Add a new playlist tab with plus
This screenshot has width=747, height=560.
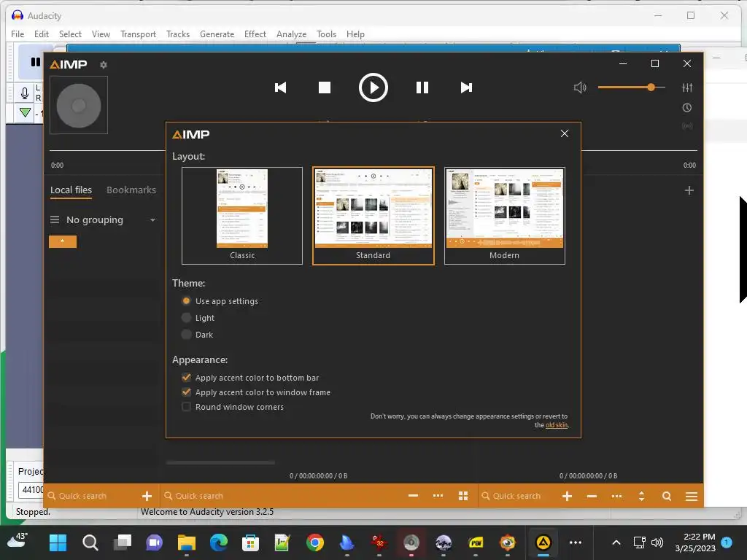click(689, 190)
